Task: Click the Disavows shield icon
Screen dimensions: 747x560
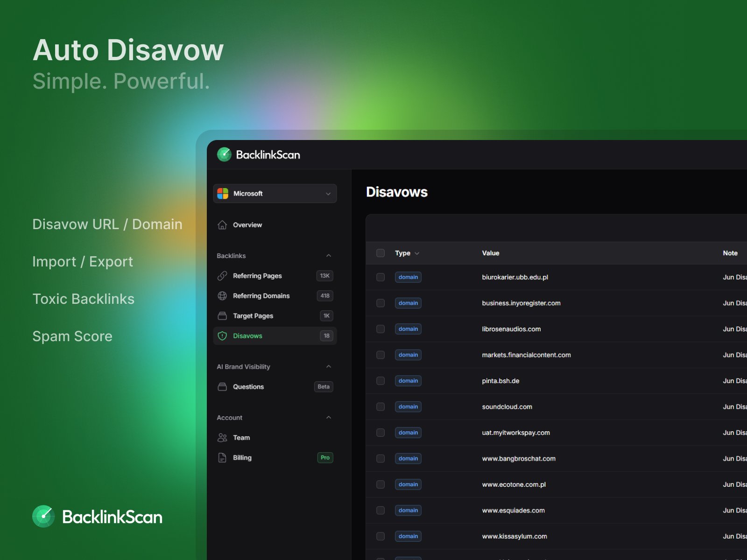Action: [222, 336]
